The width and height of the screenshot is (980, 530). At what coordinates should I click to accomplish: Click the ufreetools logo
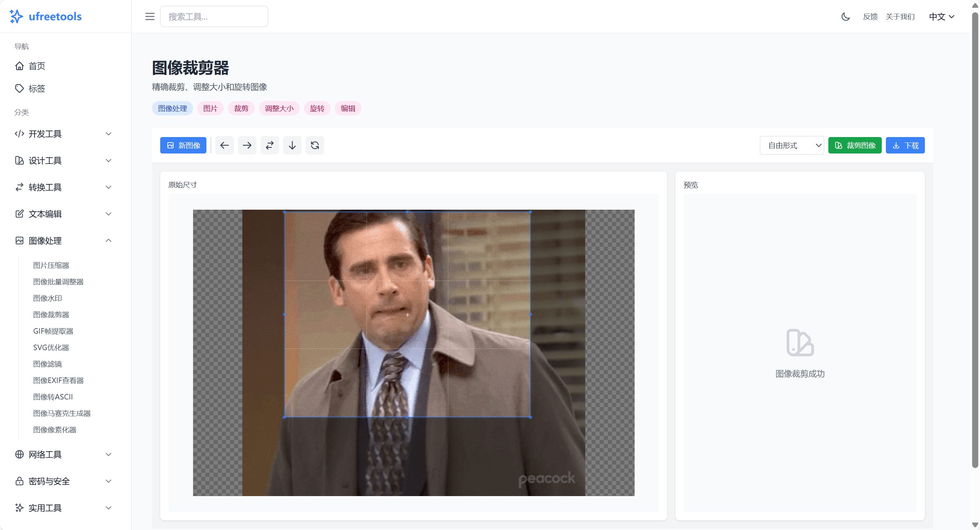pos(46,16)
